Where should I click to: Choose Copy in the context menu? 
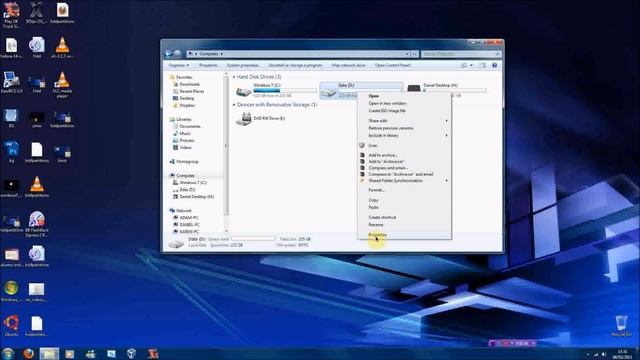pos(373,200)
